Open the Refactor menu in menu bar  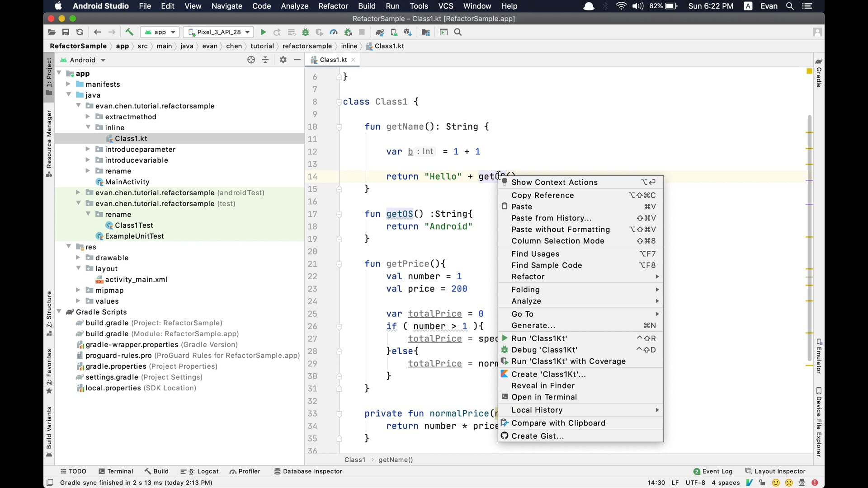[x=333, y=6]
